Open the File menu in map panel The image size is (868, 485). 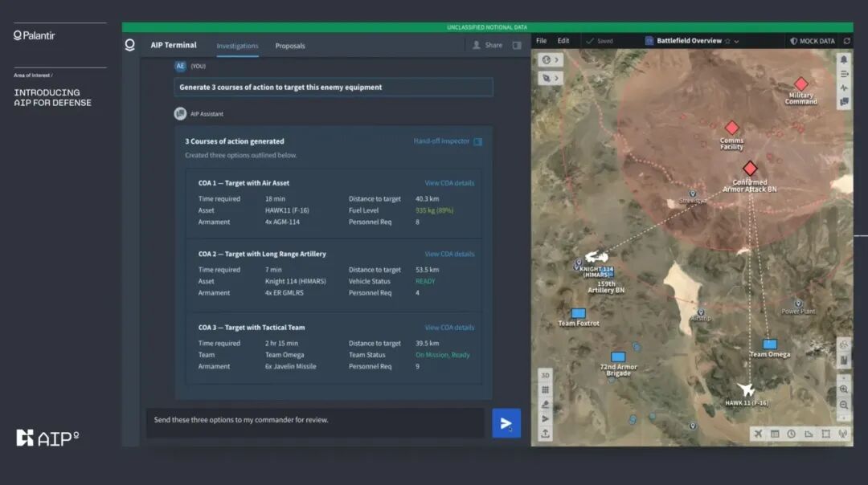[542, 40]
